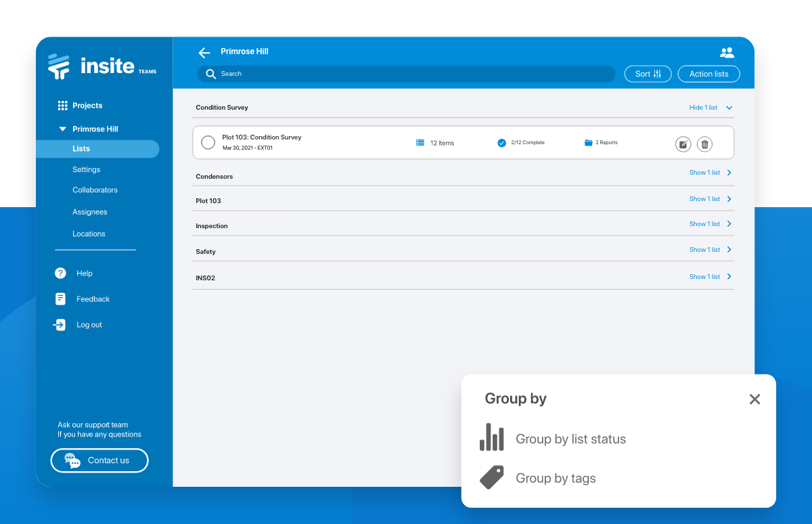Viewport: 812px width, 524px height.
Task: Click the 2 Reports folder icon
Action: coord(588,143)
